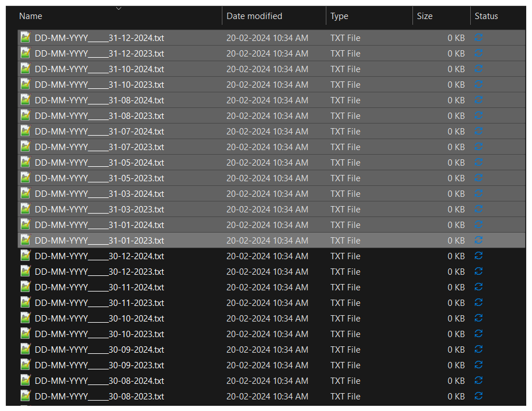Click file icon of 30-11-2024.txt
The image size is (532, 411).
(x=25, y=287)
